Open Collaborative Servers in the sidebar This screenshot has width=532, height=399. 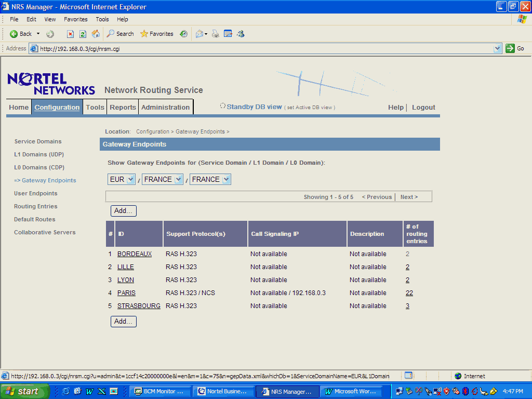click(45, 232)
